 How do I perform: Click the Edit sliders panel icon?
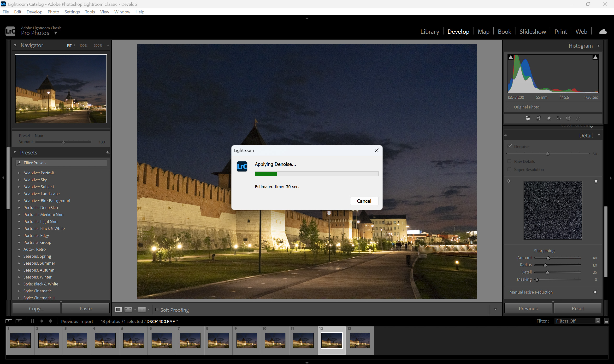click(528, 118)
